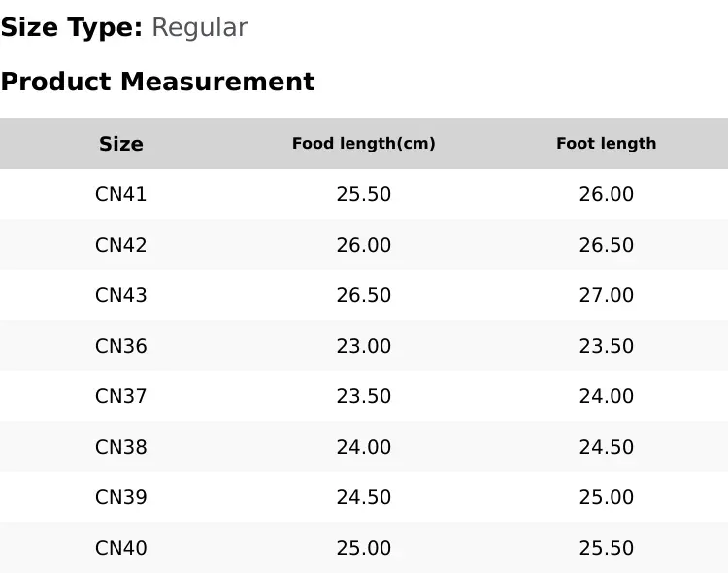Select the CN38 size cell
Image resolution: width=728 pixels, height=573 pixels.
(x=120, y=447)
